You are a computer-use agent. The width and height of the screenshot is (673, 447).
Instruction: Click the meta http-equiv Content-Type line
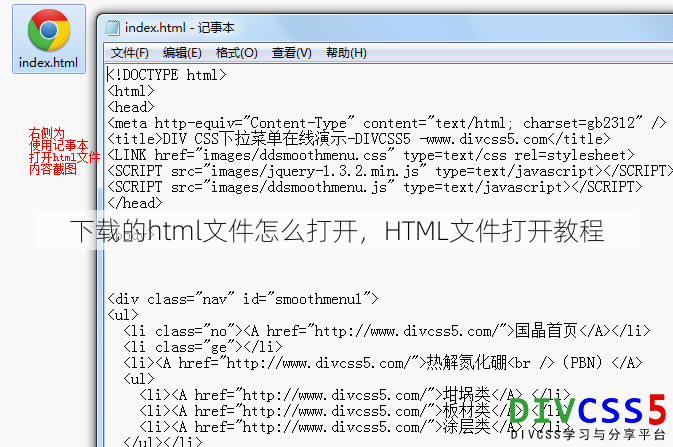click(x=387, y=123)
